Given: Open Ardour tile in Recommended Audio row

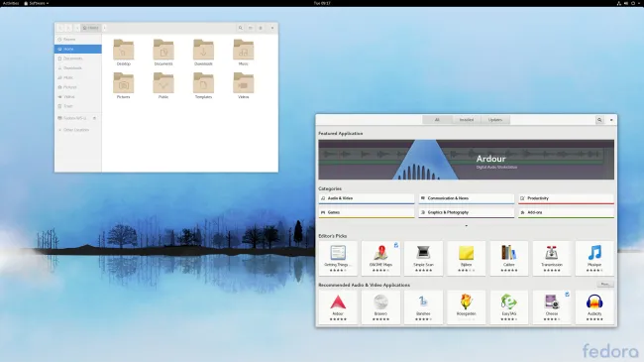Looking at the screenshot, I should click(338, 307).
